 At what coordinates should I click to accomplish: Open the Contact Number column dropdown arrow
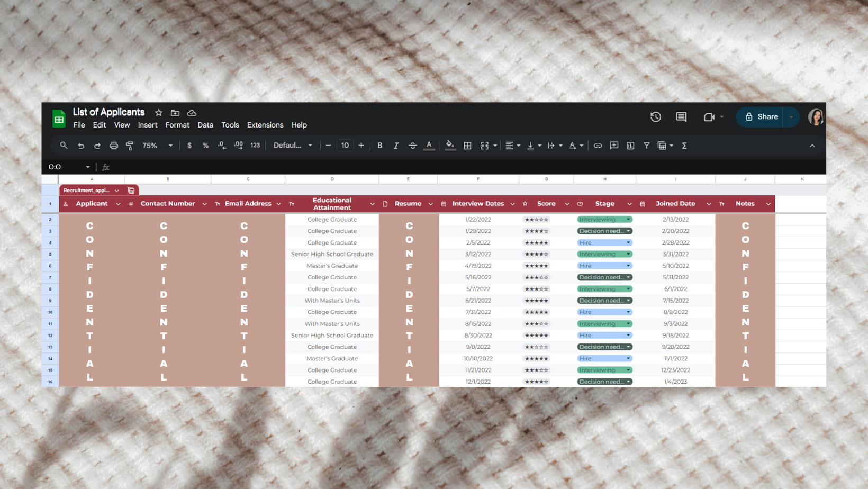204,204
